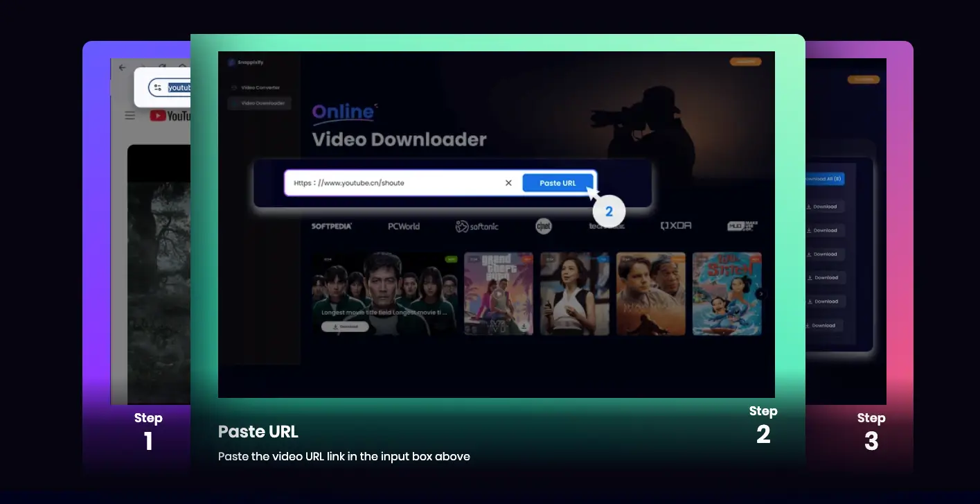Click inside the youtube.cn URL input field
The height and width of the screenshot is (504, 980).
click(388, 182)
